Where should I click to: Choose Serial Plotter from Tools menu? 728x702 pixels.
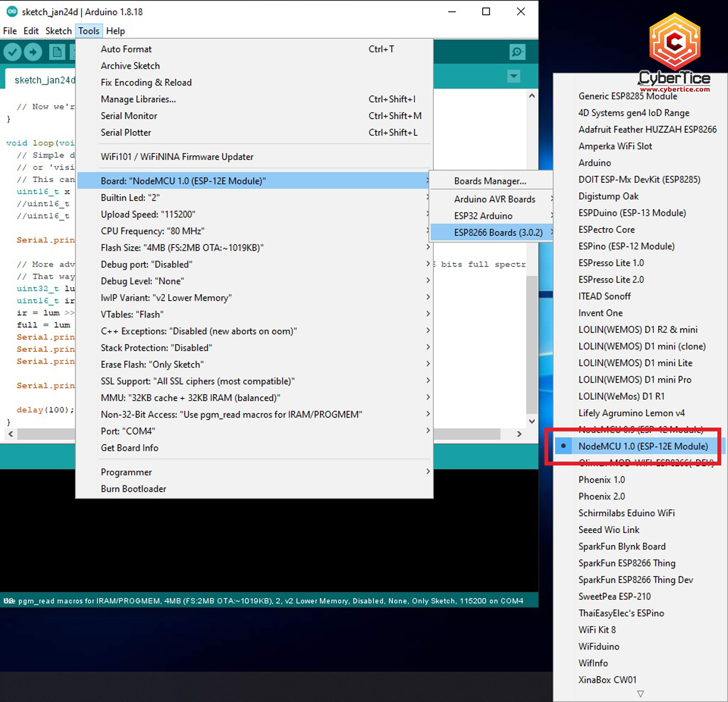point(126,132)
